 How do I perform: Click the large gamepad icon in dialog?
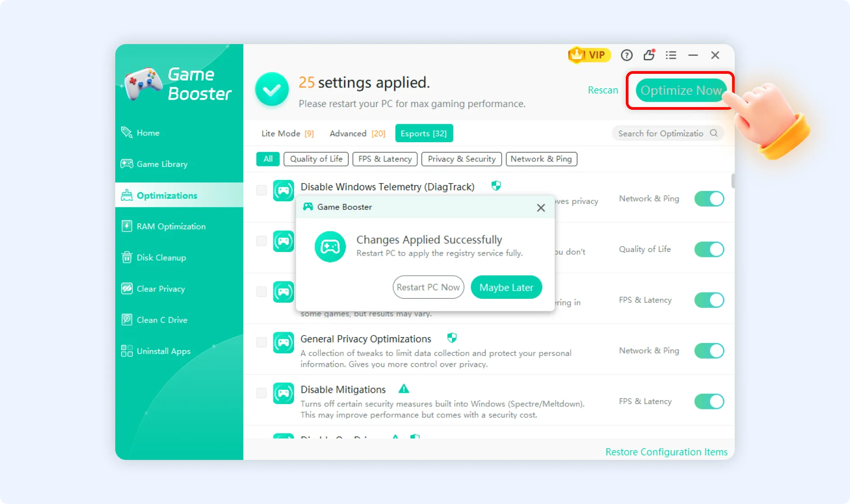point(330,247)
